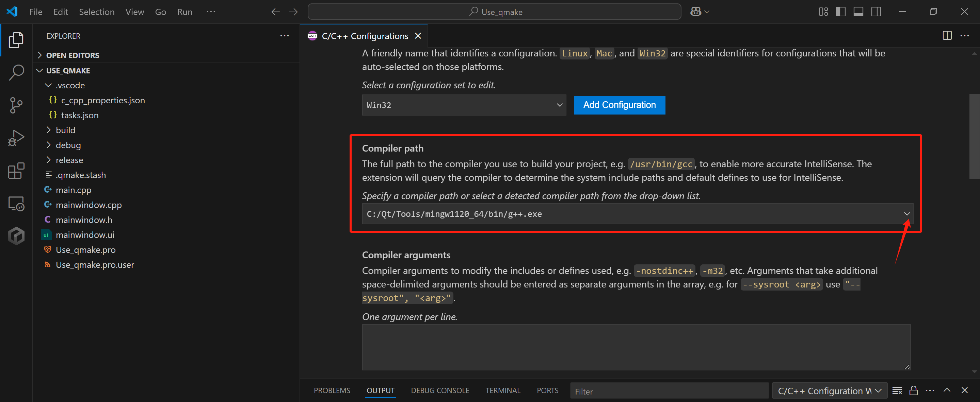Screen dimensions: 980x402
Task: Open the cube-shaped extension view in activity bar
Action: pos(16,235)
